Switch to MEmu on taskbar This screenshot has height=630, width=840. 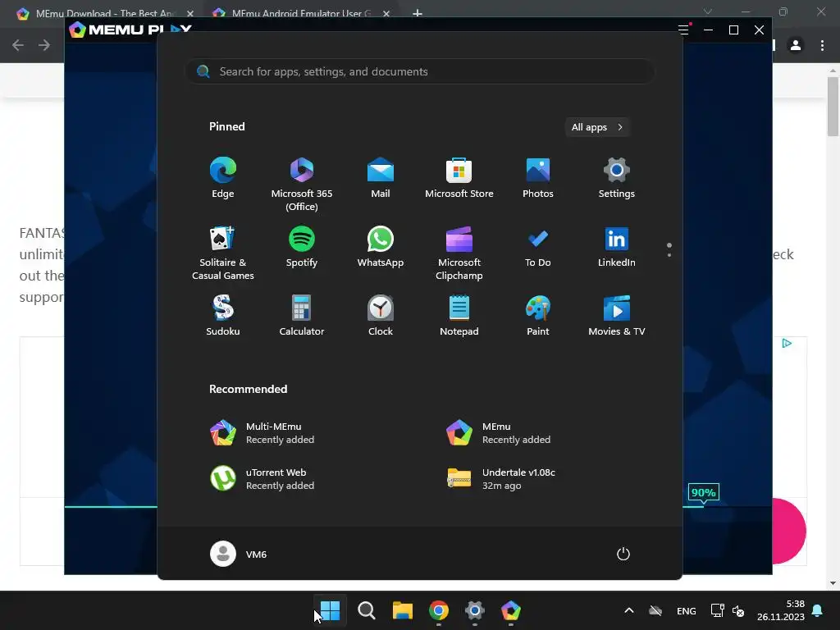pyautogui.click(x=510, y=610)
